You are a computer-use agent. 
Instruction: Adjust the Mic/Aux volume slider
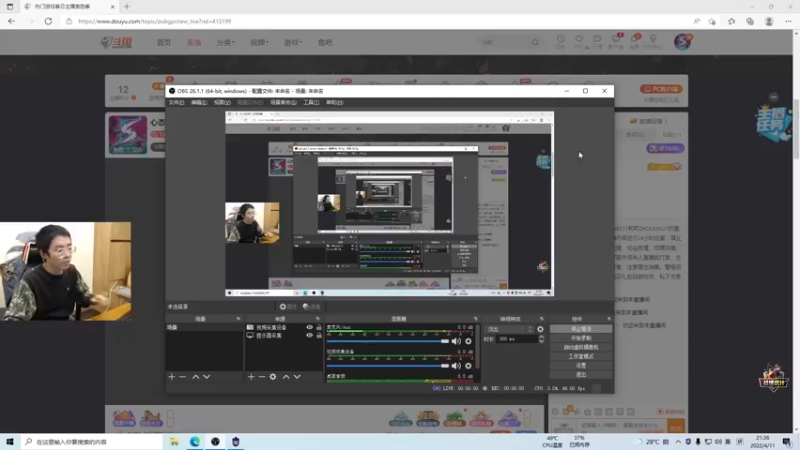tap(388, 341)
